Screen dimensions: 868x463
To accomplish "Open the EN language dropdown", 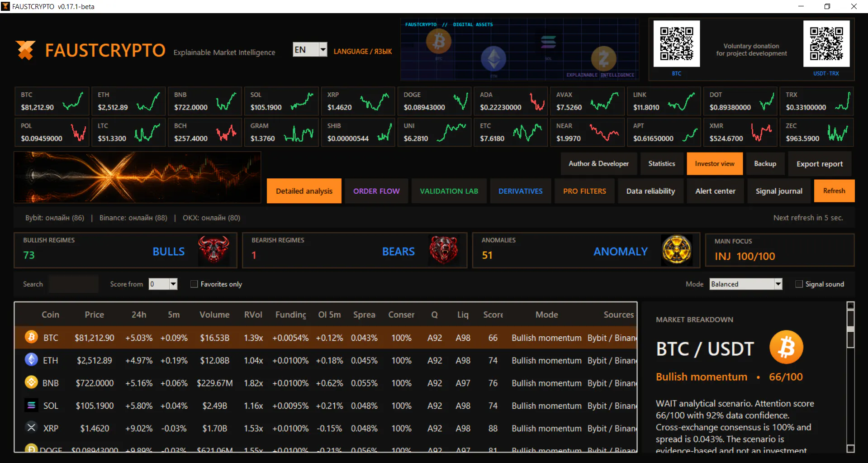I will tap(310, 49).
